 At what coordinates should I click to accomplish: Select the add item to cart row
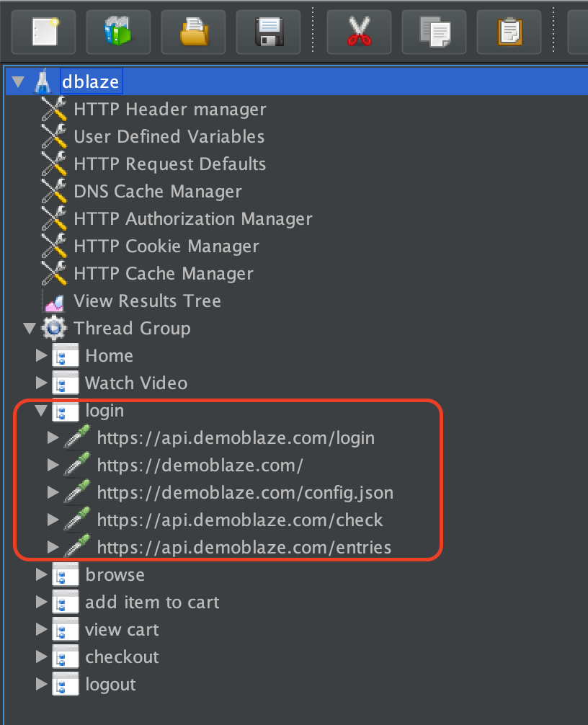coord(152,602)
